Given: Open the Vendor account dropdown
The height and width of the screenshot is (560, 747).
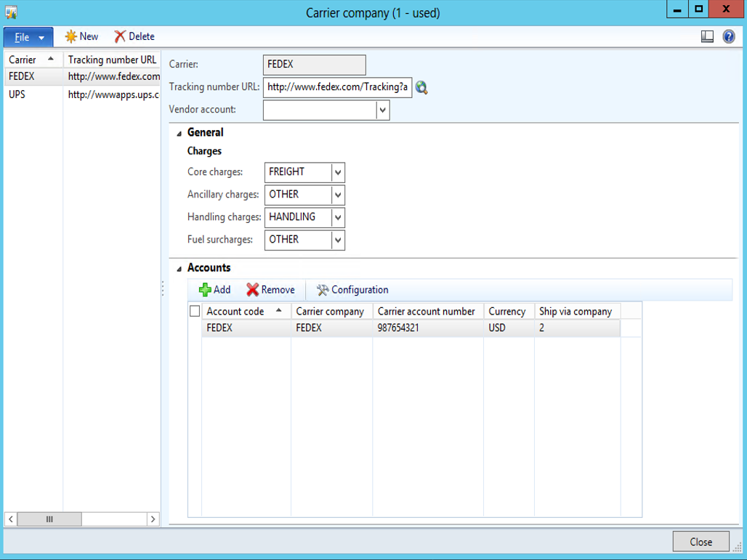Looking at the screenshot, I should tap(382, 110).
